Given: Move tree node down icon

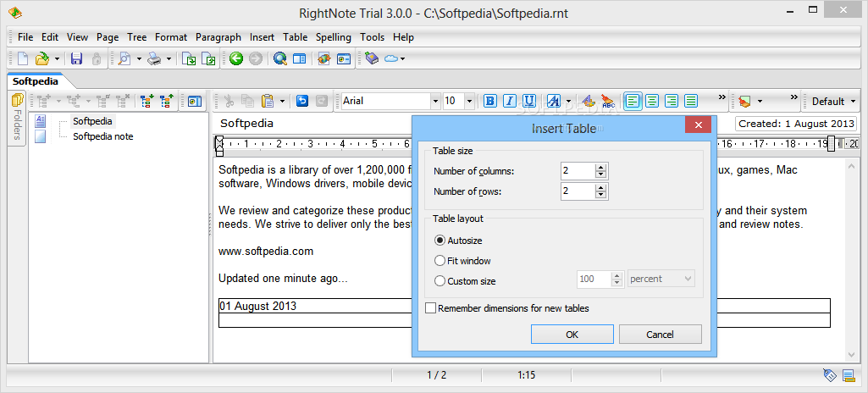Looking at the screenshot, I should [147, 102].
